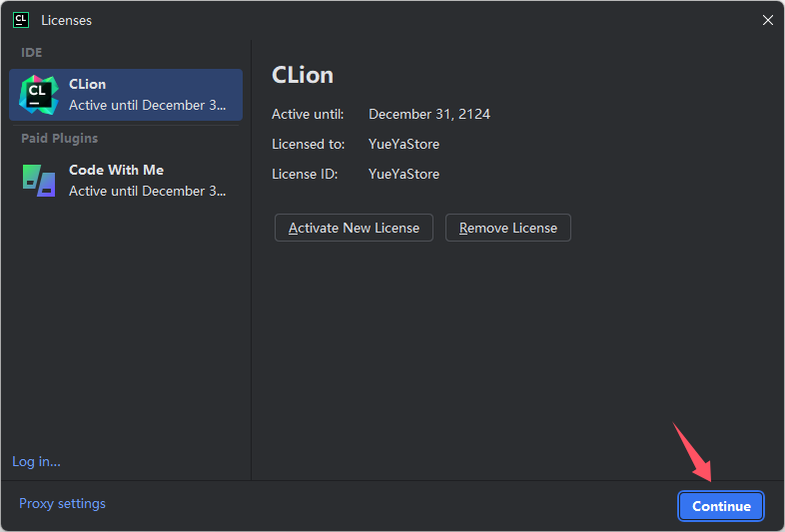Open the Proxy settings link
This screenshot has height=532, width=785.
coord(62,503)
